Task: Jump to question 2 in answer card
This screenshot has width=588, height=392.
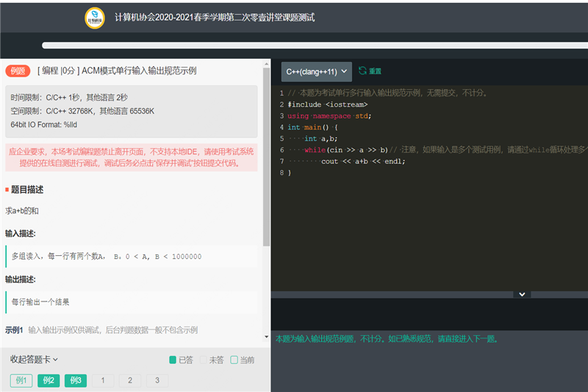Action: click(x=130, y=381)
